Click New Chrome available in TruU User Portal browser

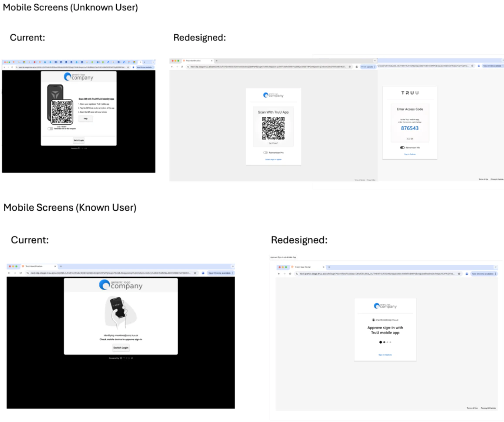484,274
